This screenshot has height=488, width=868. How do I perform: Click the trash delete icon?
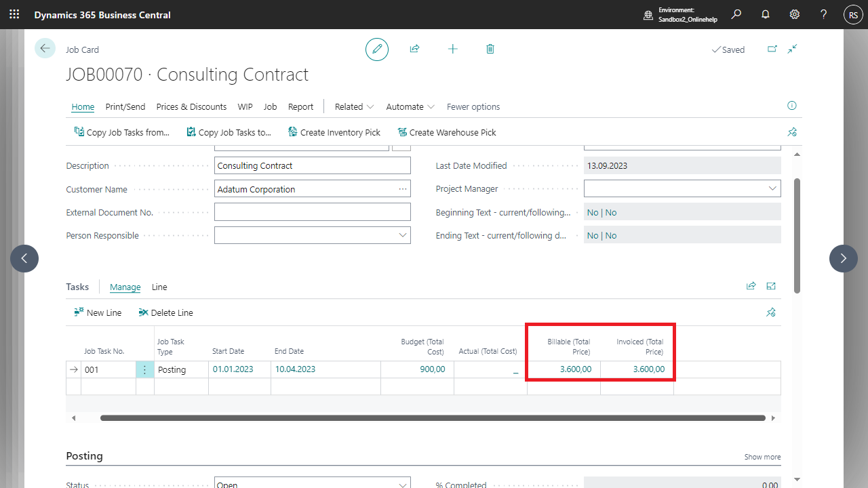click(x=490, y=49)
